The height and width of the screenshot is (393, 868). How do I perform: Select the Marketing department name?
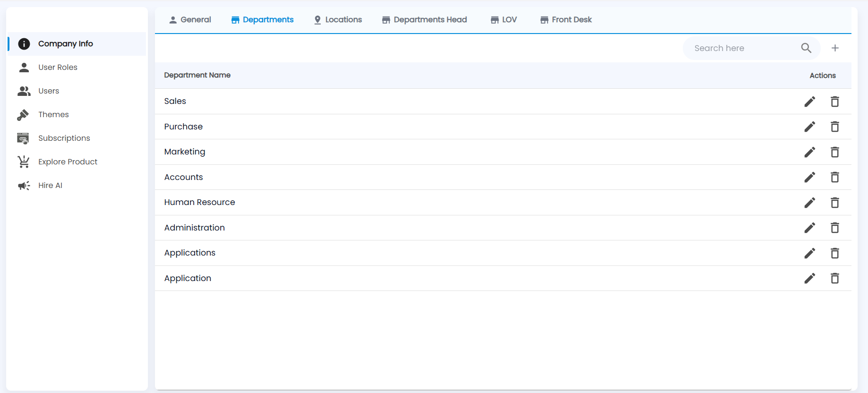point(185,152)
